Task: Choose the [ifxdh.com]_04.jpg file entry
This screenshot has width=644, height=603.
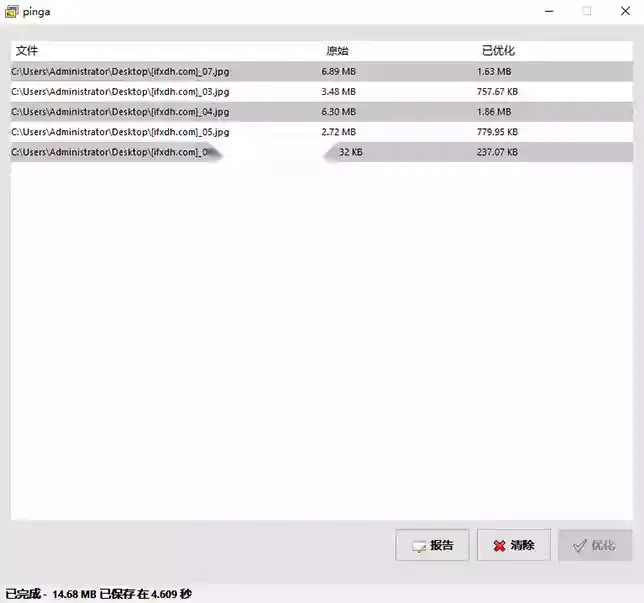Action: tap(120, 112)
